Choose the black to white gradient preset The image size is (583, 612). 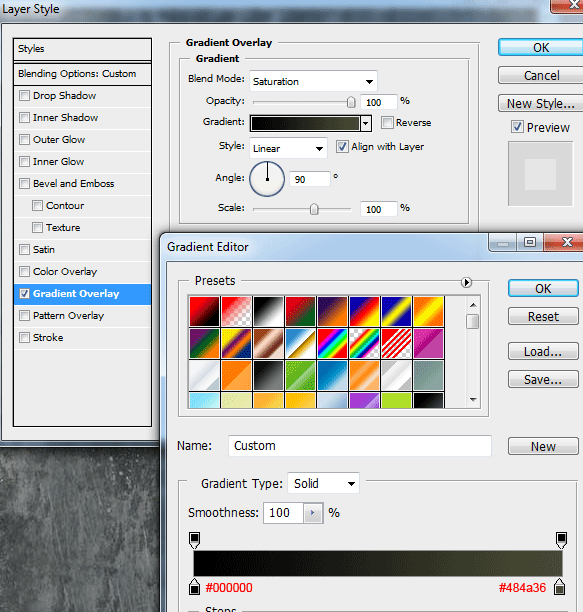coord(268,311)
